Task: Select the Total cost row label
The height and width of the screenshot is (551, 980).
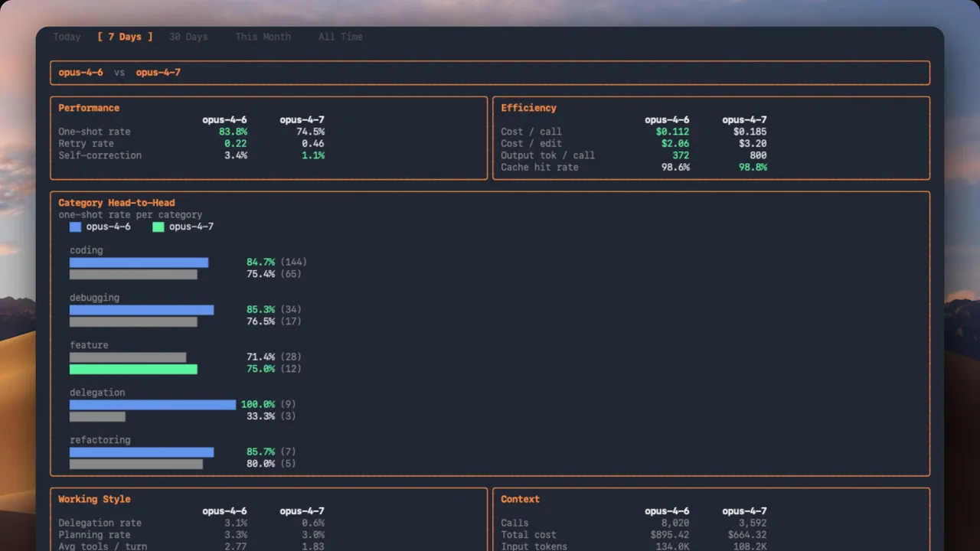Action: pos(528,535)
